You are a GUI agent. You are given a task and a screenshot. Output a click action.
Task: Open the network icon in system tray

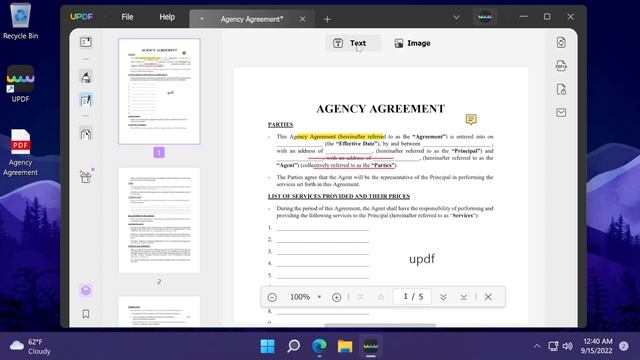[553, 347]
